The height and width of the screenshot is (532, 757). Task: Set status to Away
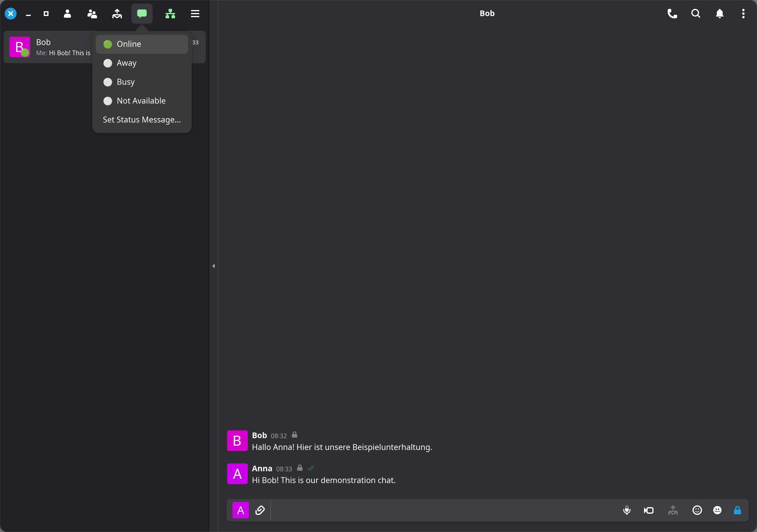pyautogui.click(x=142, y=63)
